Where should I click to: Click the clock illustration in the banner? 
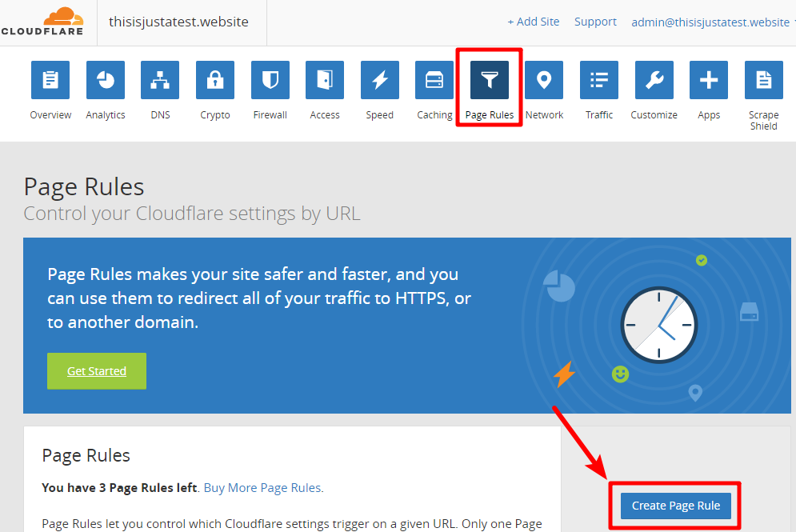click(x=659, y=325)
